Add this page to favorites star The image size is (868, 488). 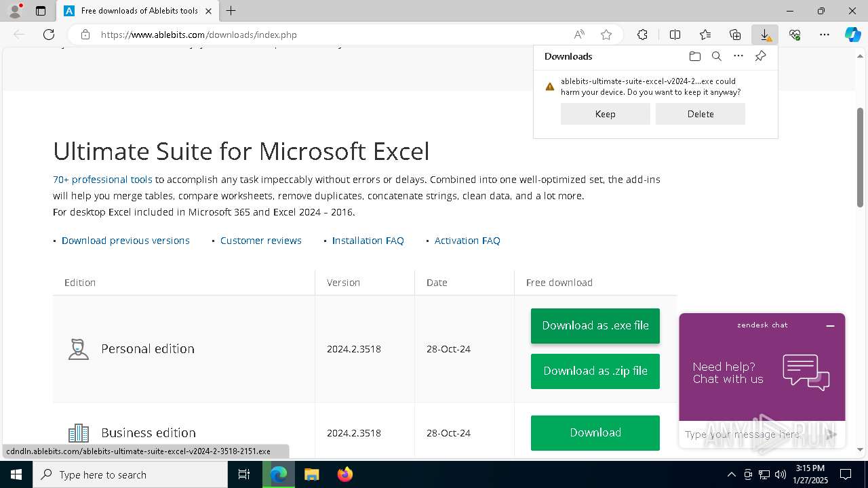click(x=606, y=35)
